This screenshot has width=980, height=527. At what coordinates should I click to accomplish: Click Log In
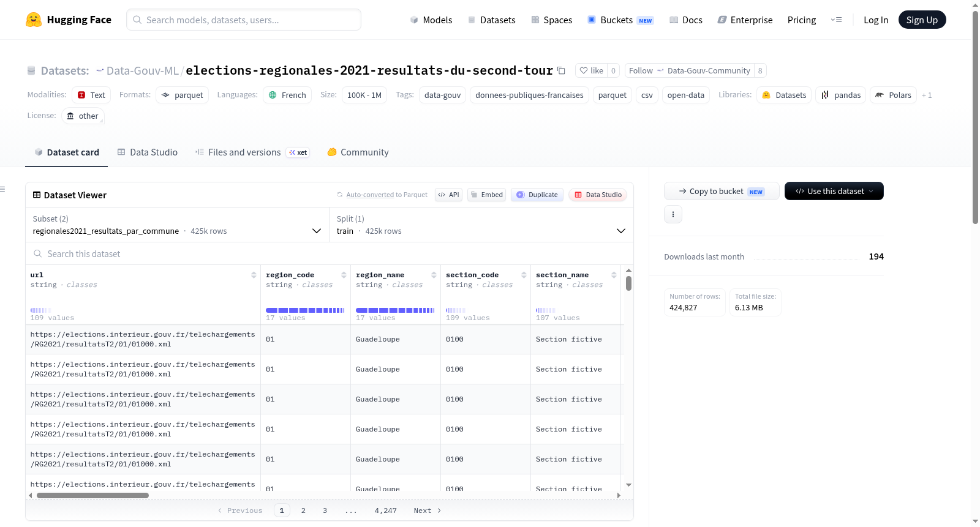coord(876,20)
